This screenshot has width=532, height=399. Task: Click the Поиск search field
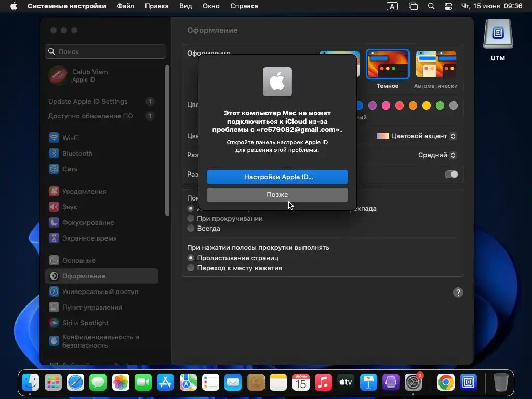point(105,51)
